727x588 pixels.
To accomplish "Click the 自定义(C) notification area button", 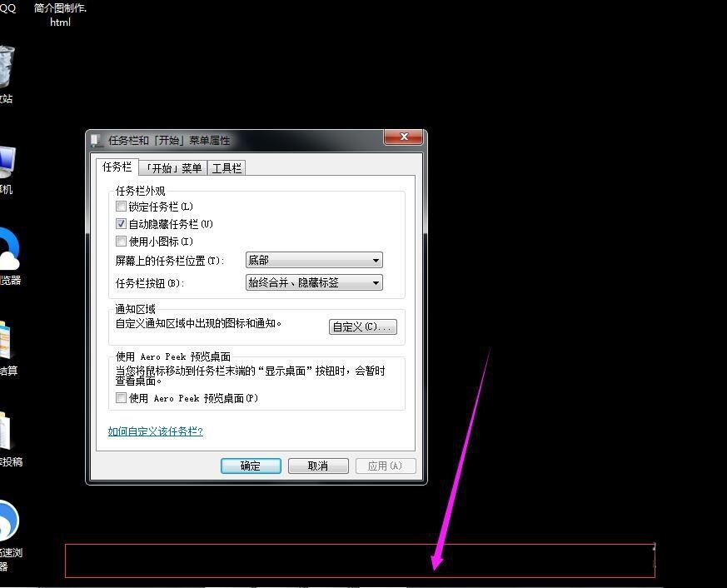I will point(362,326).
